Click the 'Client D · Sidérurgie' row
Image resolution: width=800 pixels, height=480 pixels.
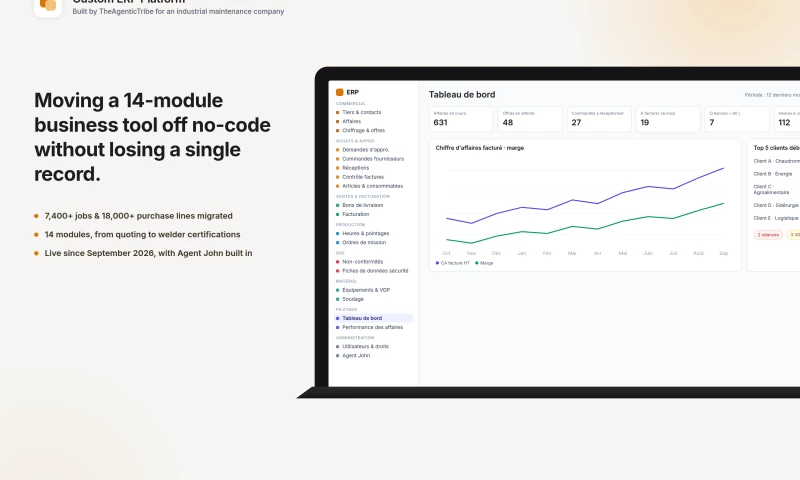pos(776,205)
